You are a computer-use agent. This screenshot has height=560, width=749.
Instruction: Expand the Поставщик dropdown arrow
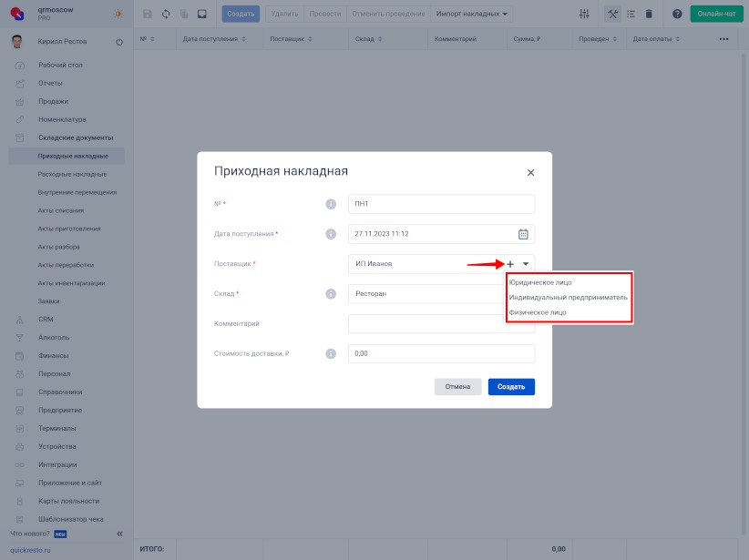(526, 264)
